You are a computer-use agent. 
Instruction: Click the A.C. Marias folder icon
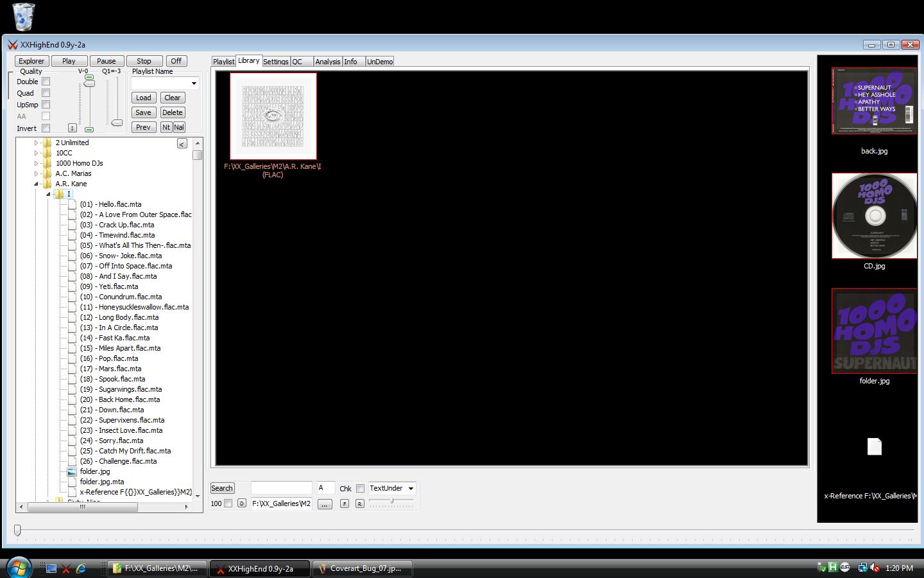pos(47,173)
